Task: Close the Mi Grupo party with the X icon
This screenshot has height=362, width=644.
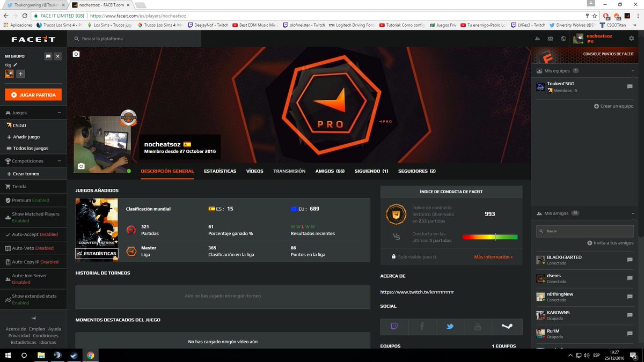Action: tap(58, 56)
